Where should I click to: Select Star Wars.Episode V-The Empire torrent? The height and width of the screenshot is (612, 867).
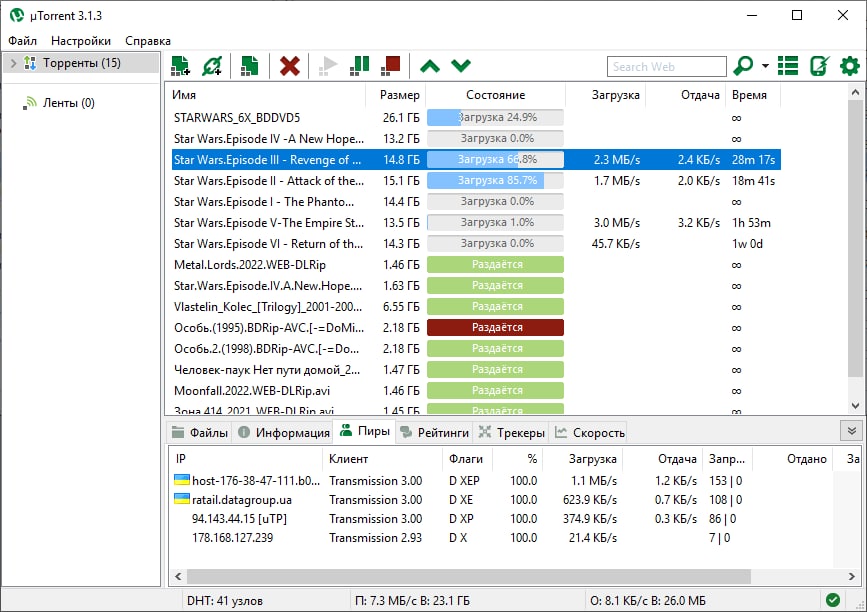point(476,222)
